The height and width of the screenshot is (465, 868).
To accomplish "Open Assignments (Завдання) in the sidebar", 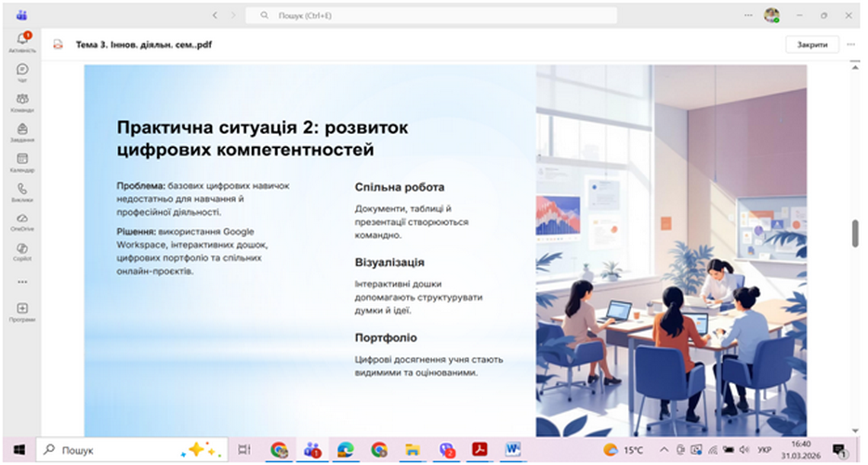I will [22, 132].
